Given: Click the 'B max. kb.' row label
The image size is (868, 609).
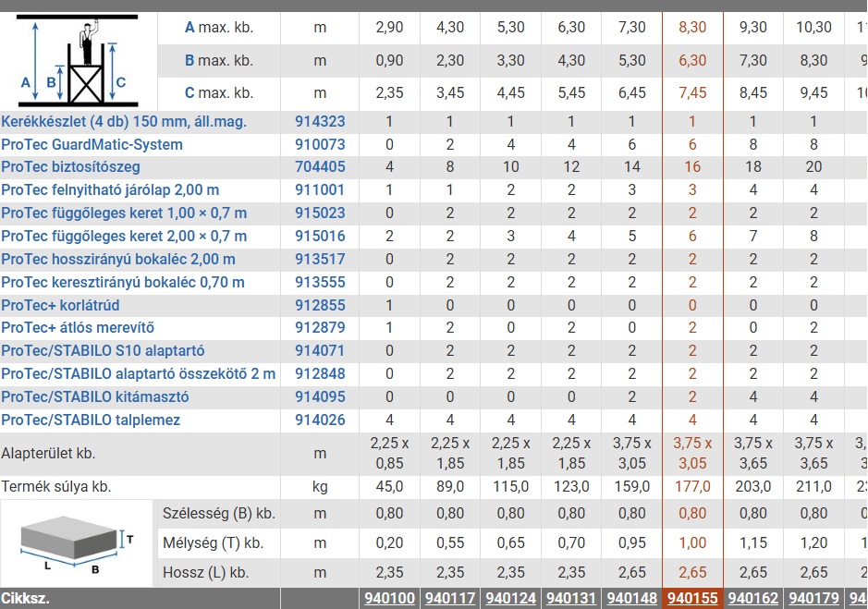Looking at the screenshot, I should [x=219, y=60].
